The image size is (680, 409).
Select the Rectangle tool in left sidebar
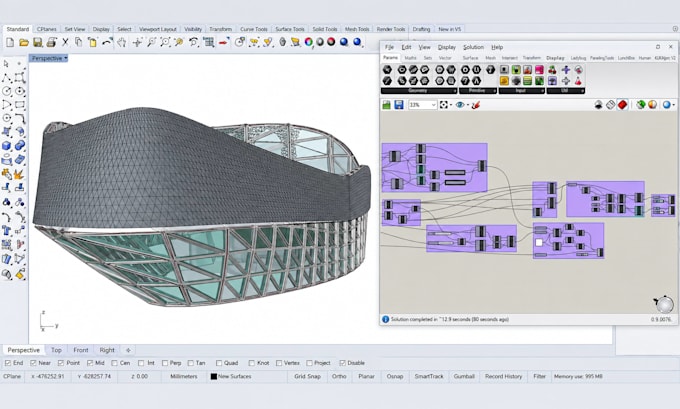(x=20, y=105)
